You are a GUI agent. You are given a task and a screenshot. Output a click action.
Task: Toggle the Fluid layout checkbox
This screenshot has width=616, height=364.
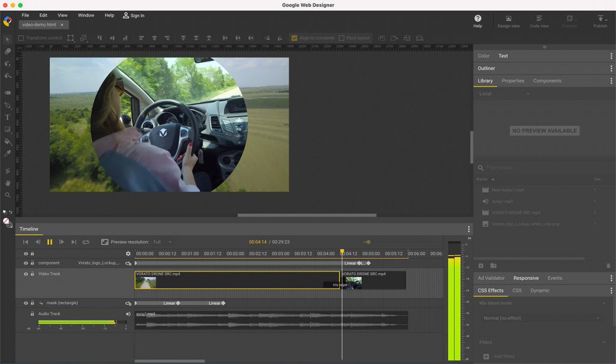(x=342, y=38)
